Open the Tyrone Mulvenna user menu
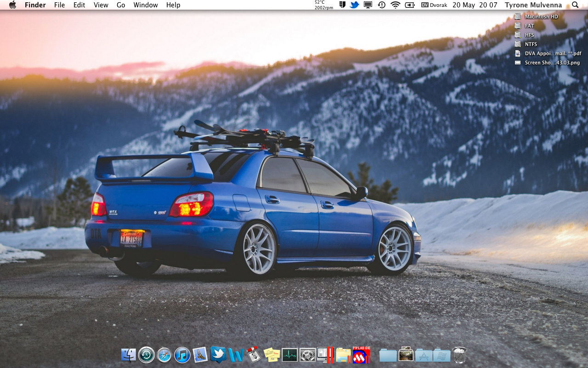The width and height of the screenshot is (588, 368). tap(533, 5)
